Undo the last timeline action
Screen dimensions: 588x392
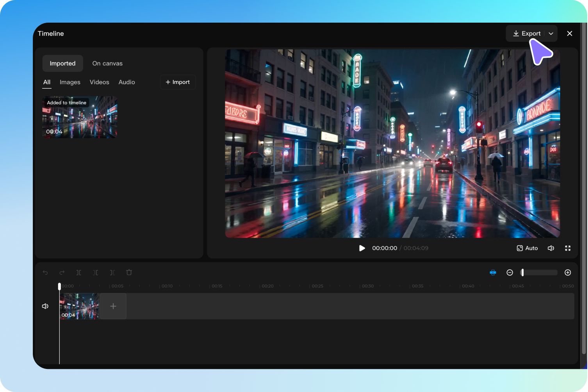click(x=45, y=273)
